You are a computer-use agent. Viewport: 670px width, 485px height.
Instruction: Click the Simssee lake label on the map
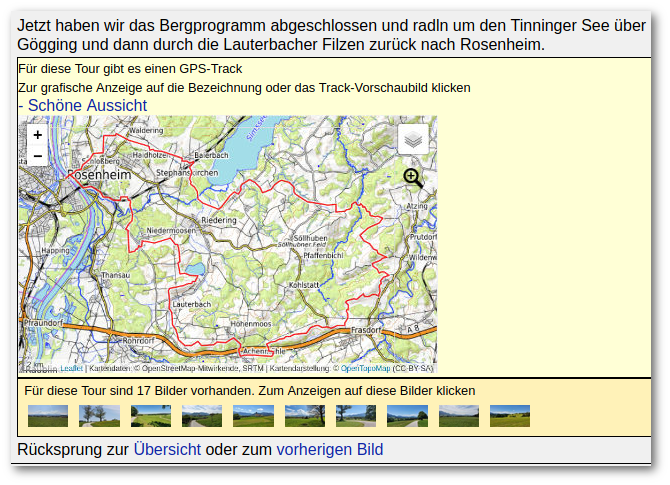(x=257, y=127)
